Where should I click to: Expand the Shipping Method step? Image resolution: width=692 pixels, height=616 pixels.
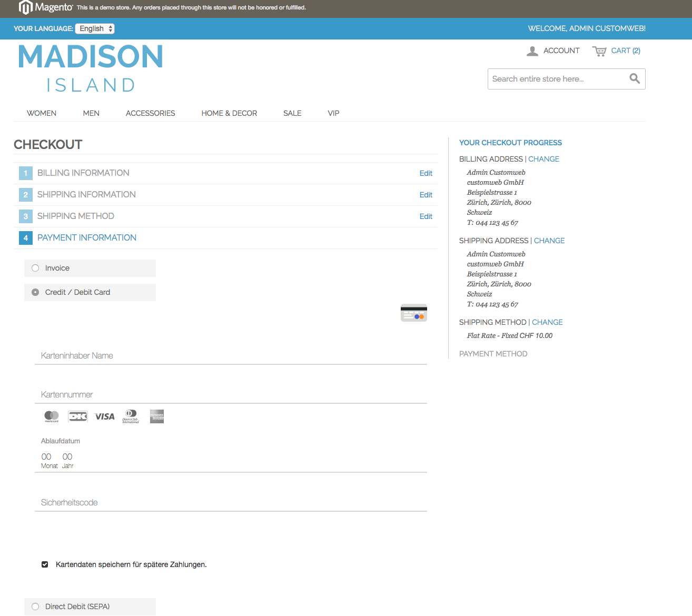pos(75,216)
